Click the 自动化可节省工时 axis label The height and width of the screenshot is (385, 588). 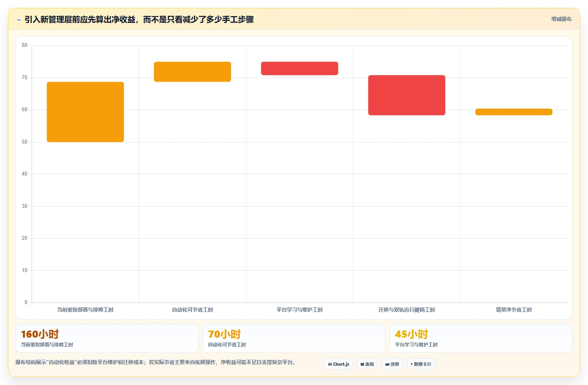pos(192,310)
